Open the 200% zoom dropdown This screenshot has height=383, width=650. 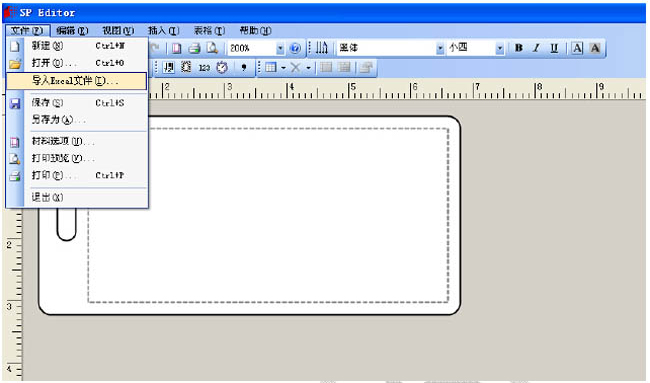click(280, 48)
